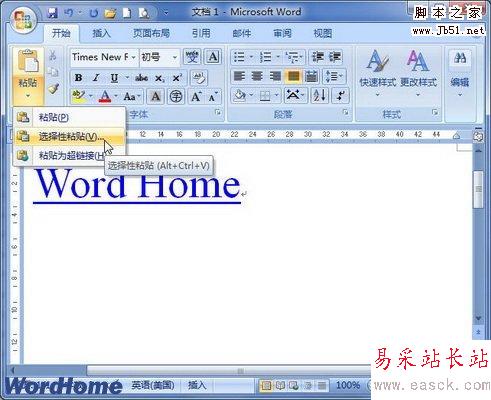Open the 编辑 group button
Viewport: 491px width, 400px height.
click(x=460, y=73)
